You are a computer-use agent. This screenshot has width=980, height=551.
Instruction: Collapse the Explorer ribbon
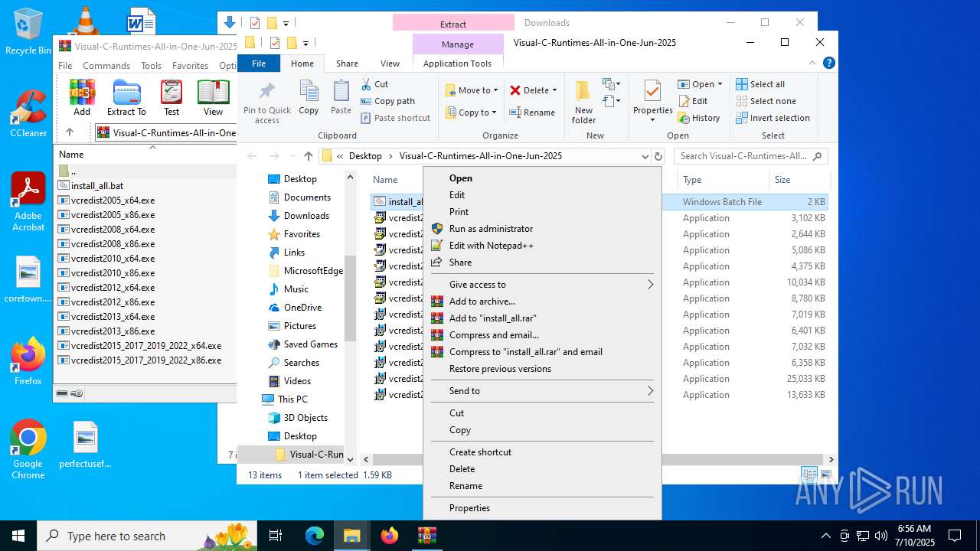point(812,64)
